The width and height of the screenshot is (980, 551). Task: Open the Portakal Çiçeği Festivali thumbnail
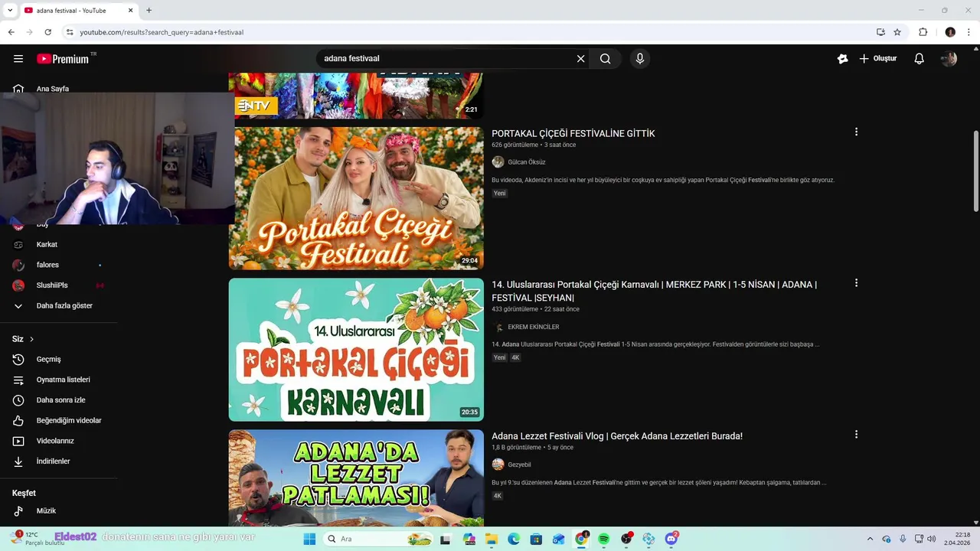(356, 198)
